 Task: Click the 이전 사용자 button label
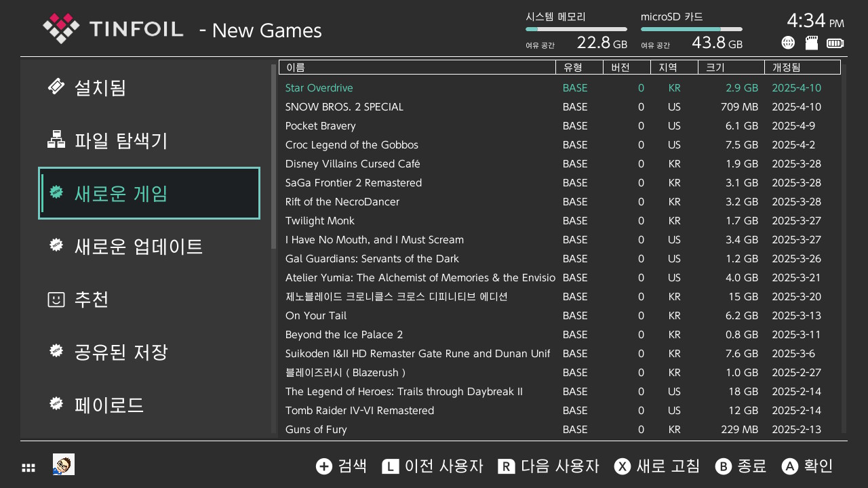443,466
